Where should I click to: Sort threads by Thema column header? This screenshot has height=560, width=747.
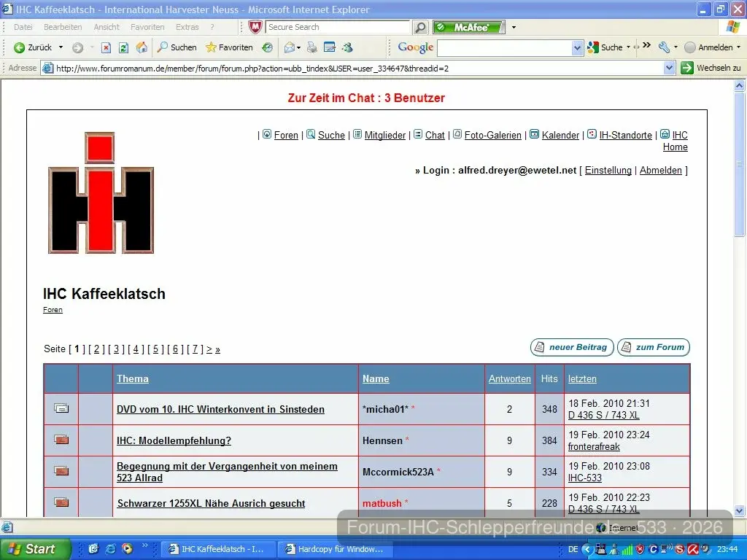click(133, 378)
